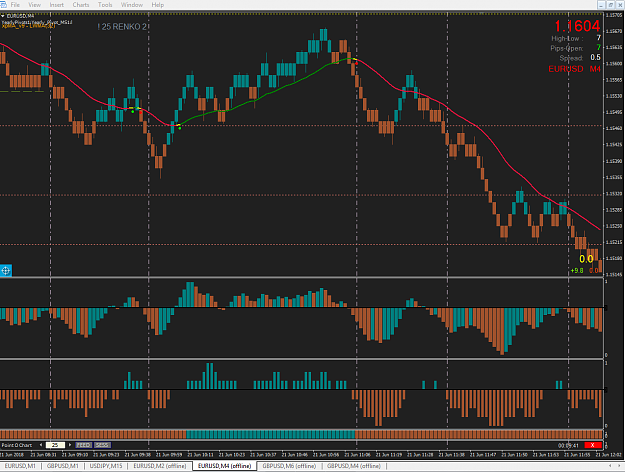Minimize the chart window using the top-right minimize button
The width and height of the screenshot is (625, 472).
(601, 5)
